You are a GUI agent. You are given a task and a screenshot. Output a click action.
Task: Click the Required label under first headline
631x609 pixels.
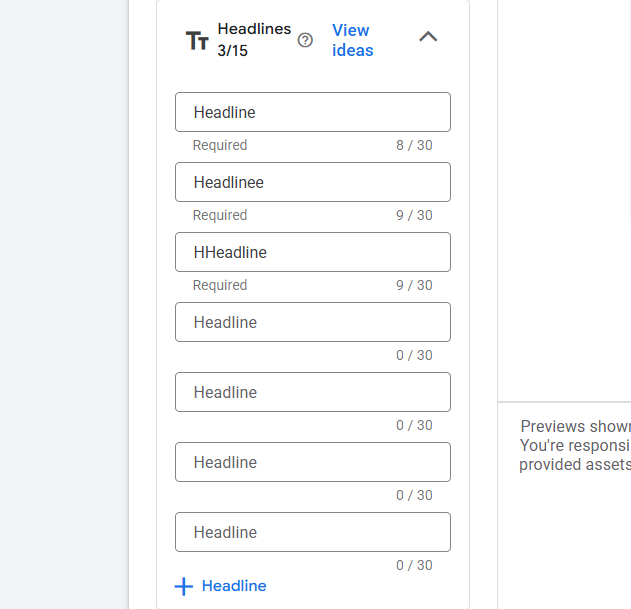tap(220, 145)
